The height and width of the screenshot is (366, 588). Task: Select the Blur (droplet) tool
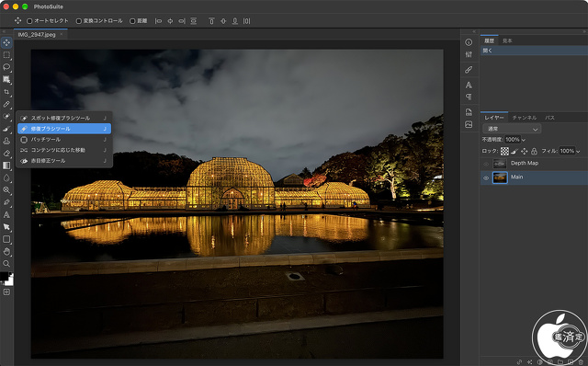point(6,177)
